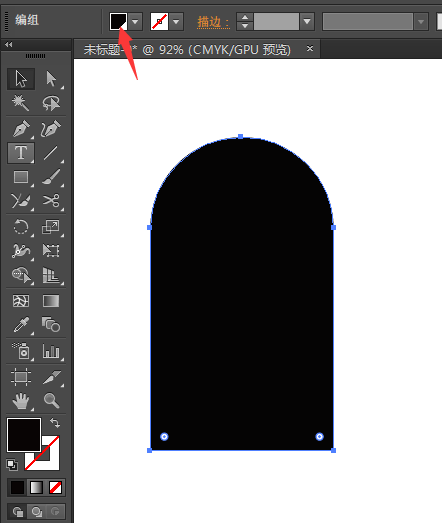Screen dimensions: 442x523
Task: Select the Slice tool
Action: (x=51, y=377)
